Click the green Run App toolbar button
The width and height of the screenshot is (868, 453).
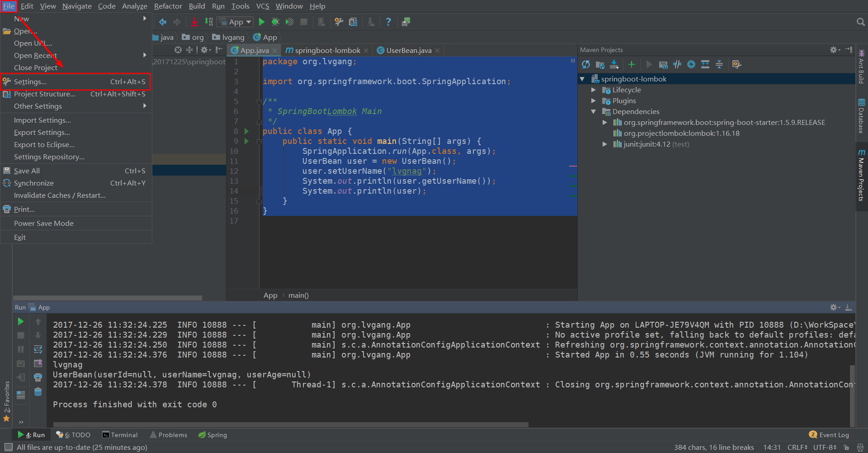(x=261, y=22)
